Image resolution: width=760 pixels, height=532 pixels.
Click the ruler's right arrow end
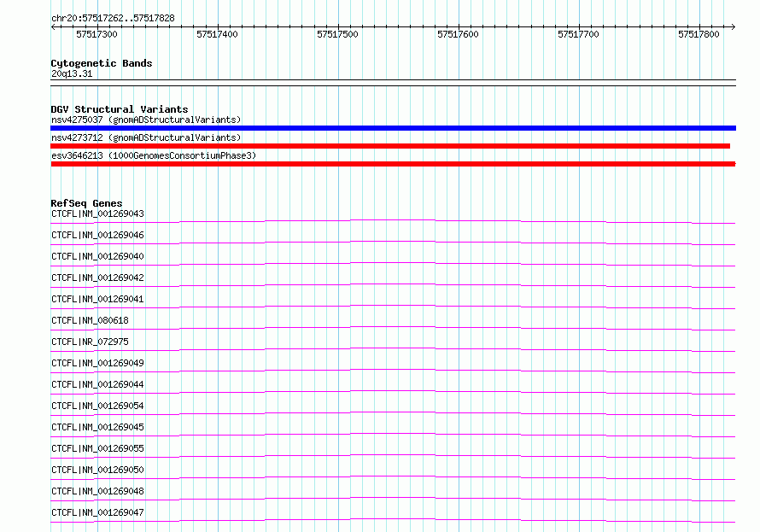(x=733, y=27)
